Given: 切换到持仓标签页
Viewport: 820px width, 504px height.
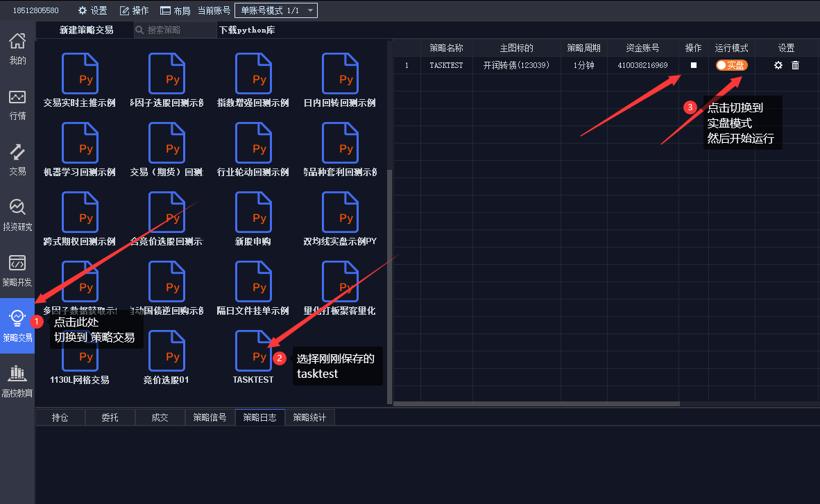Looking at the screenshot, I should (60, 417).
